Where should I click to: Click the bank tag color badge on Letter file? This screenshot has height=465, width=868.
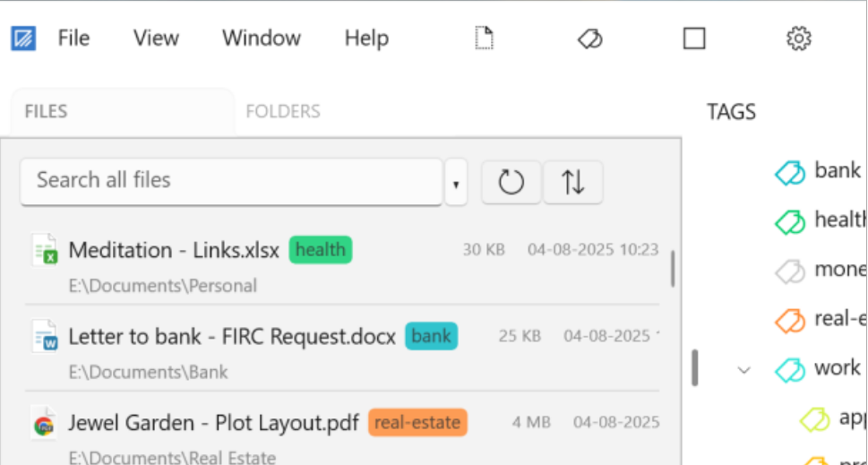(431, 337)
